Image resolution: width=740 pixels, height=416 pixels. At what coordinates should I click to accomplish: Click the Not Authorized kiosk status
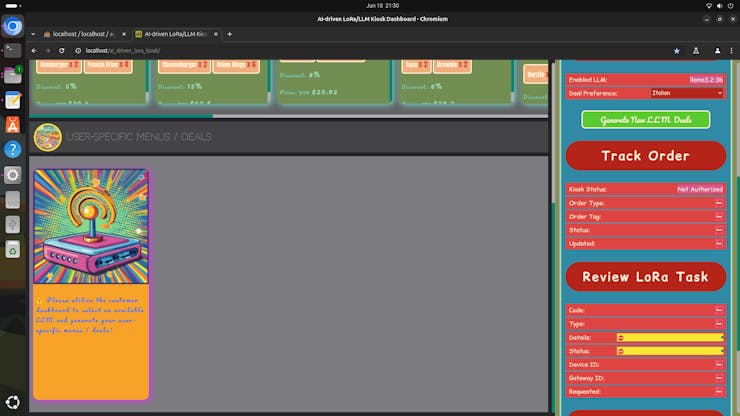700,189
